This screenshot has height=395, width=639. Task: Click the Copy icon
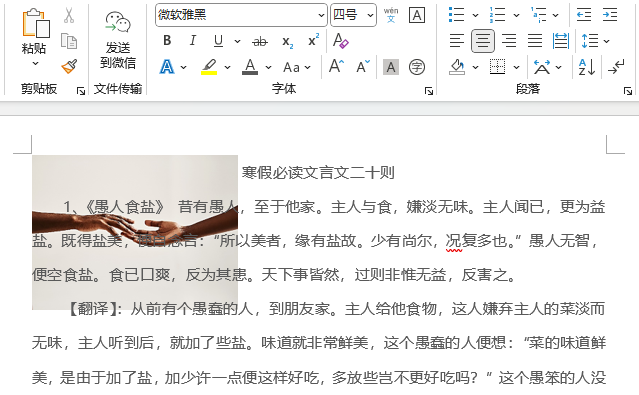coord(69,41)
